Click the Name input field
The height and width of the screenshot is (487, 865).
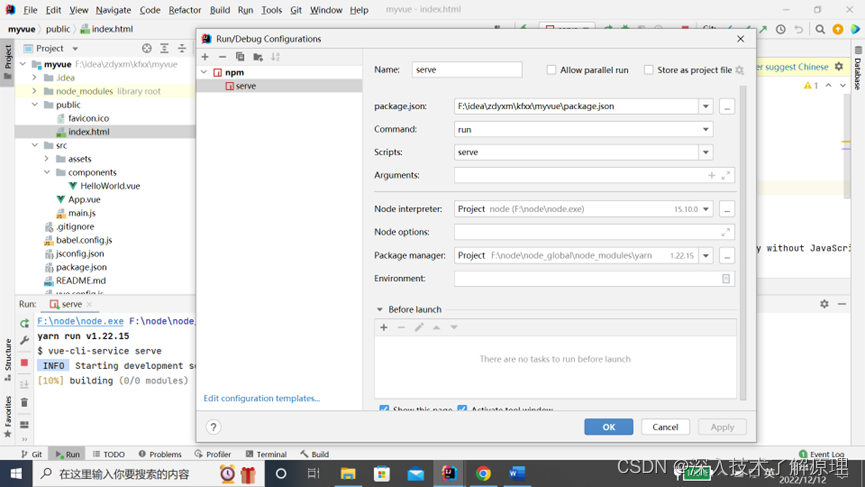(467, 69)
